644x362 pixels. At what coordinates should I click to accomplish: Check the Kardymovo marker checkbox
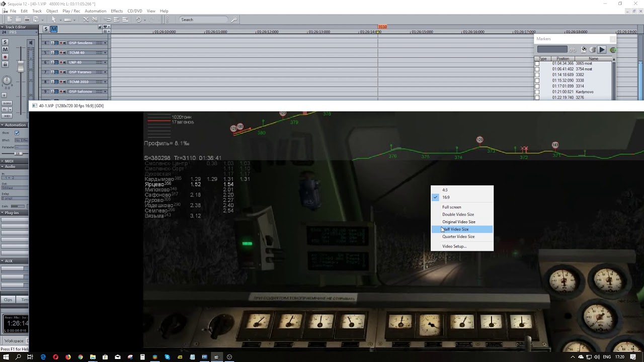tap(537, 92)
